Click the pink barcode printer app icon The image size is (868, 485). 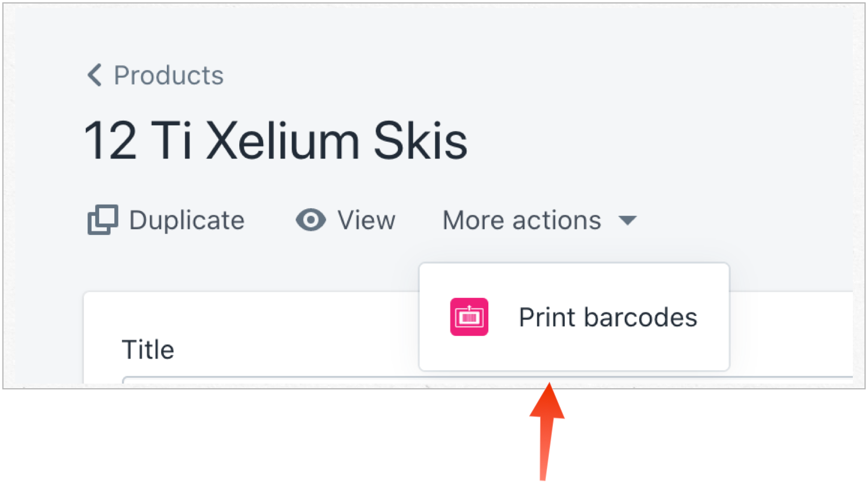coord(469,317)
